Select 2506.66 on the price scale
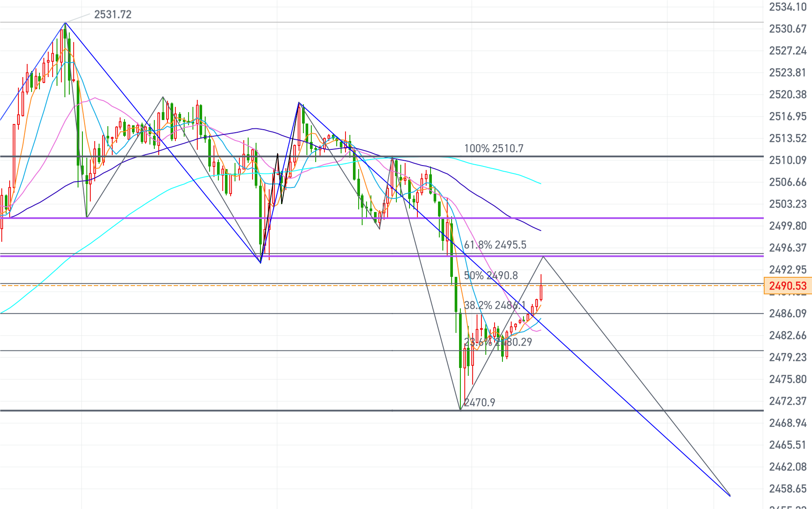The width and height of the screenshot is (812, 509). click(x=788, y=182)
